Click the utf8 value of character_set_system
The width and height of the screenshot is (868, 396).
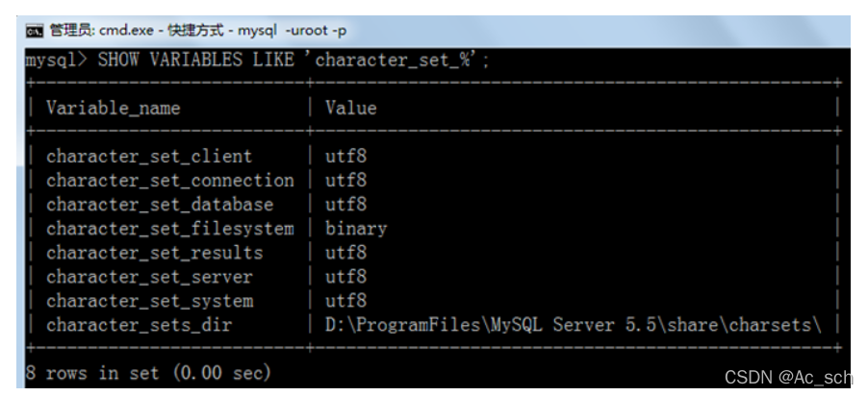pyautogui.click(x=345, y=301)
